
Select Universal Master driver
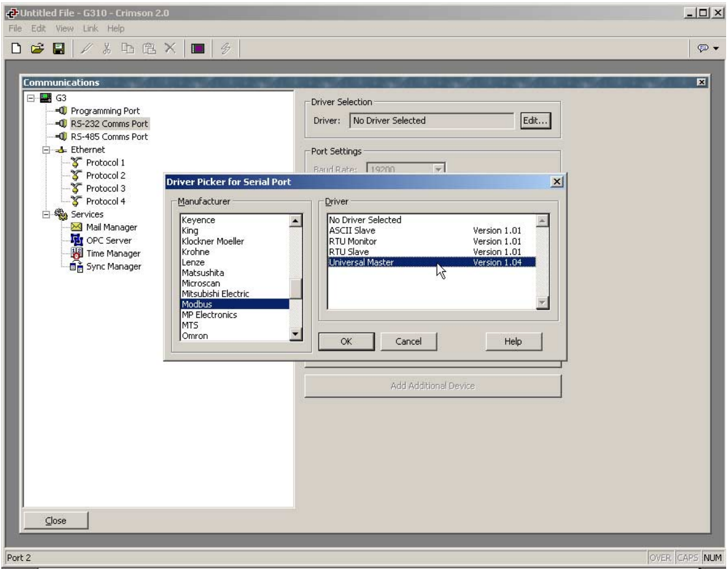click(x=431, y=262)
